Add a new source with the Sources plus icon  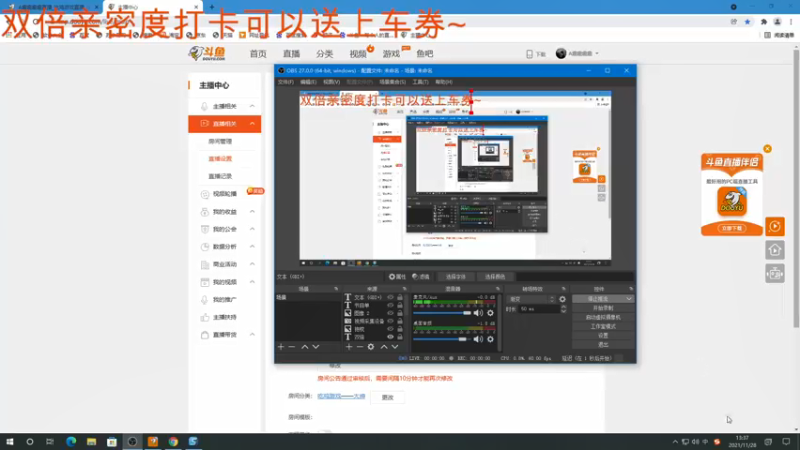(349, 347)
